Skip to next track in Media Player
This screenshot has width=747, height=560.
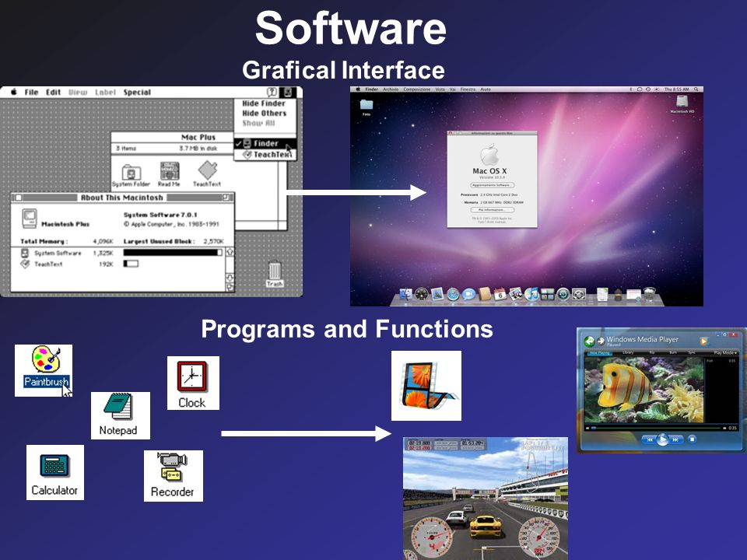(x=675, y=439)
